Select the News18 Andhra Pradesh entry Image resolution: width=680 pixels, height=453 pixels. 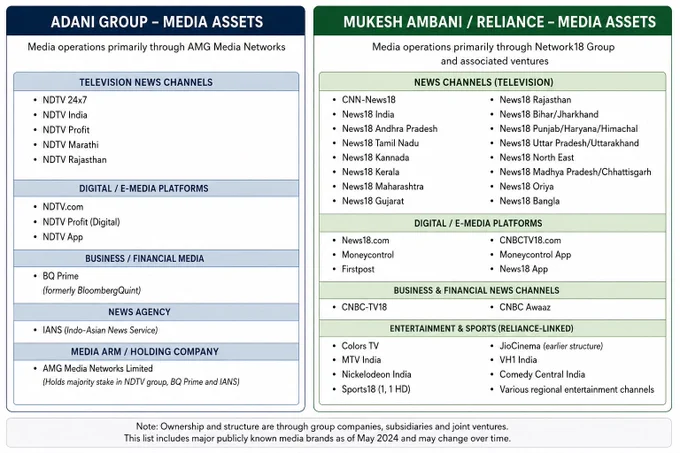pos(389,129)
